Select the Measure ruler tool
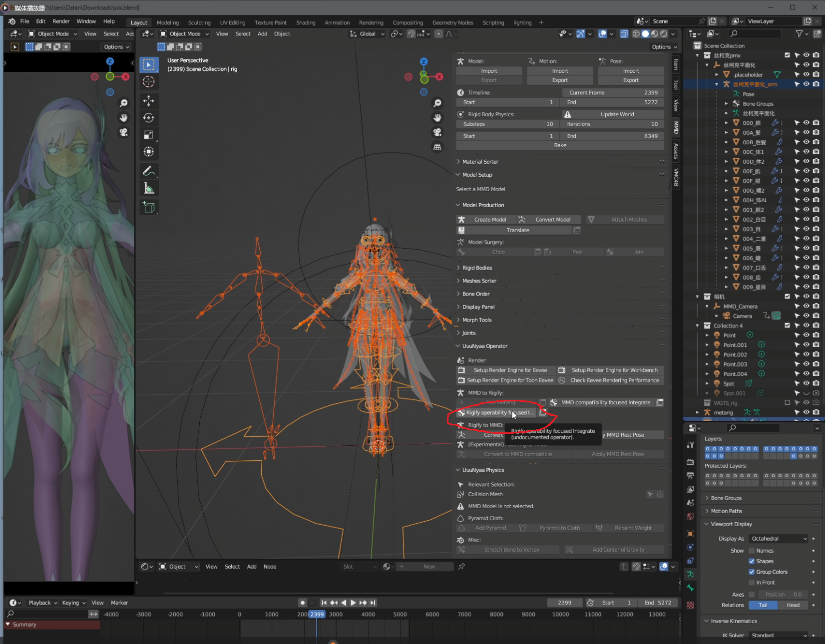Image resolution: width=825 pixels, height=644 pixels. [148, 188]
